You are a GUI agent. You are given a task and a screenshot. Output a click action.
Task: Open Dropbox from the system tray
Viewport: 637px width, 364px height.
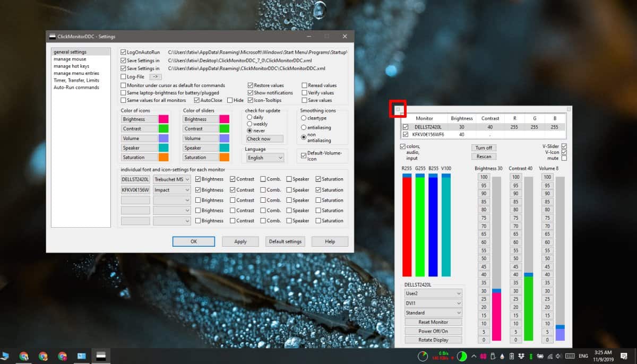522,356
